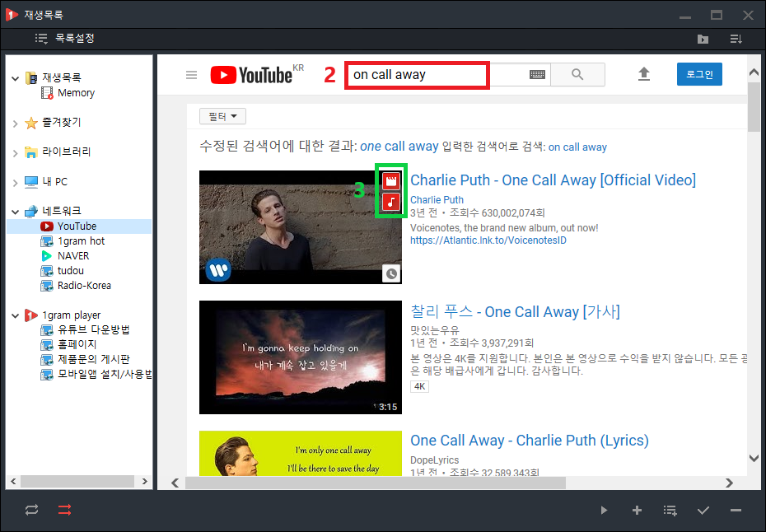Open the Atlantic.lnk.to/VoicenotesID link
766x532 pixels.
[488, 240]
